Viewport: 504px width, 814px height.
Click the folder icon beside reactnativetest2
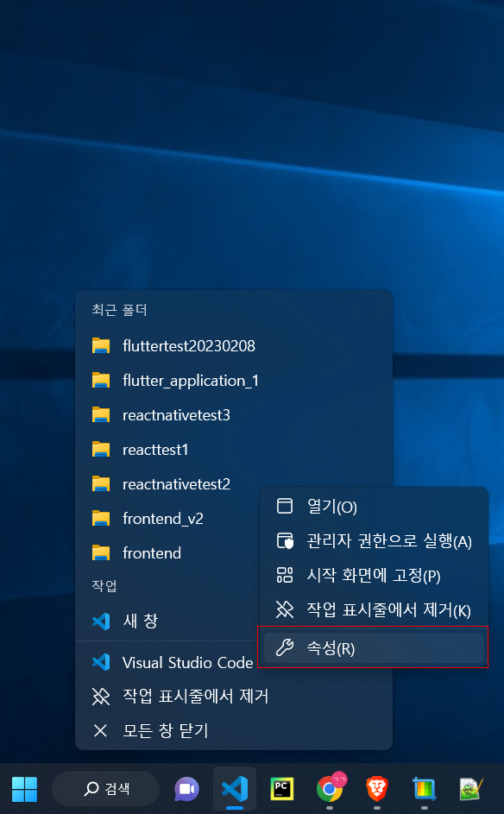(x=101, y=484)
